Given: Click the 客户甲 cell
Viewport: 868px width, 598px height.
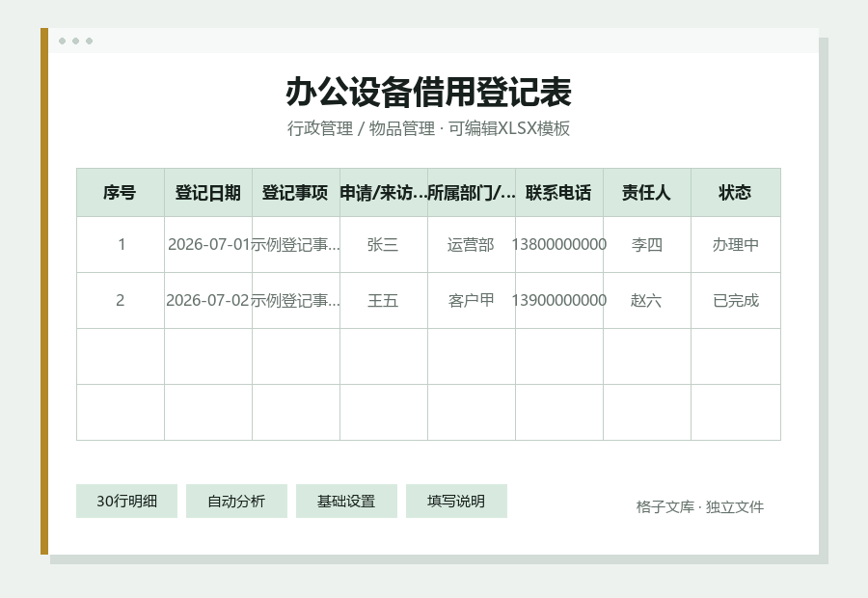Looking at the screenshot, I should (472, 300).
